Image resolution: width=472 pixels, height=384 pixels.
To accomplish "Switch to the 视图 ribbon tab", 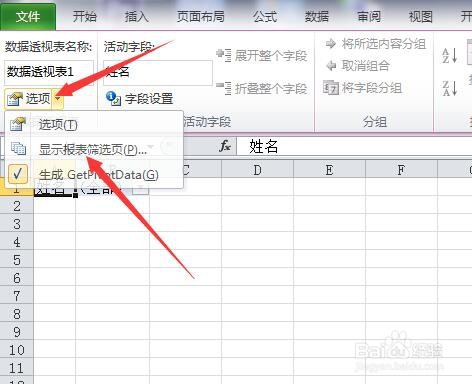I will 421,17.
